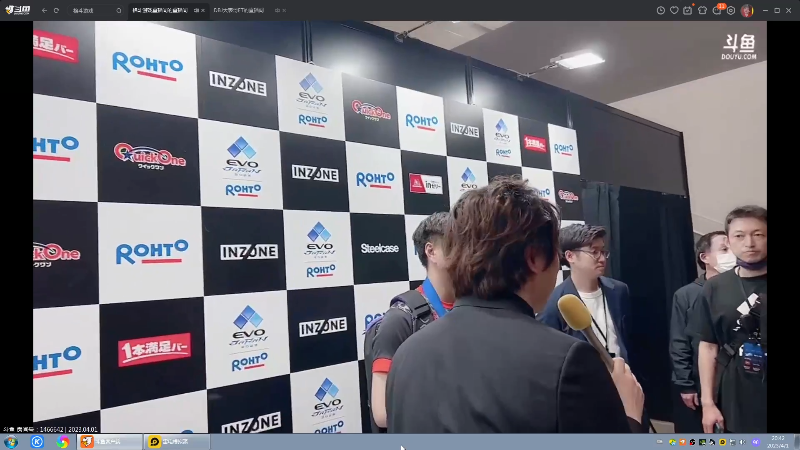The image size is (800, 450).
Task: Open the Windows Start button
Action: [11, 442]
